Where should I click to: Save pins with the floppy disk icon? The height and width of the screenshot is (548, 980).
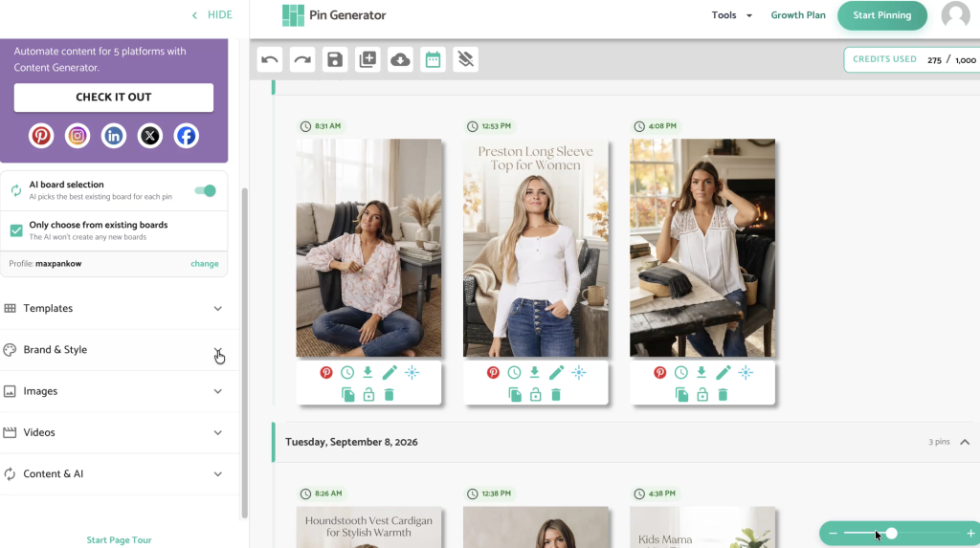coord(335,59)
